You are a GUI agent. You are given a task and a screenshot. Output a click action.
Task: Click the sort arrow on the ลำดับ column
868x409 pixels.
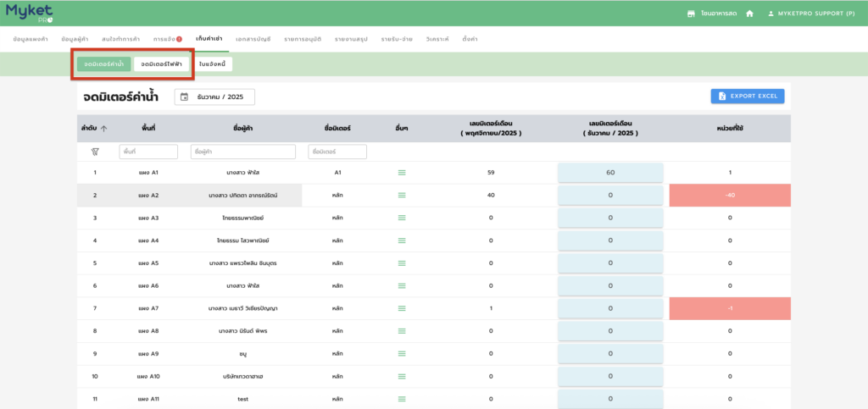click(104, 129)
